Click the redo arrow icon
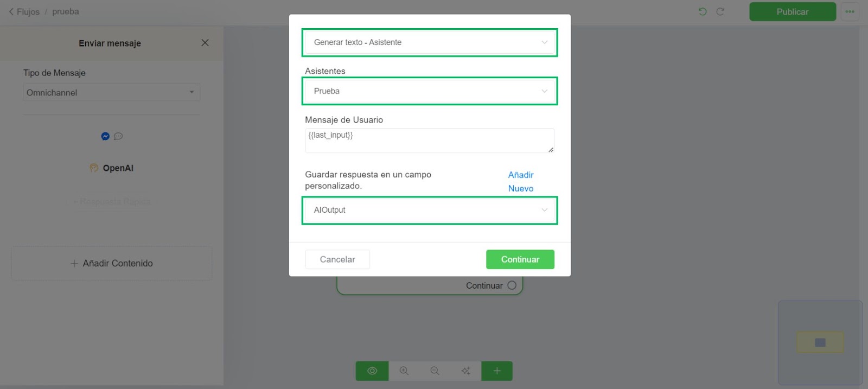 [720, 11]
